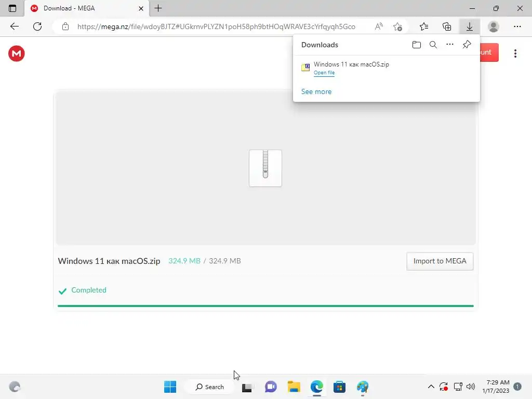
Task: Search downloads in Downloads panel
Action: click(433, 45)
